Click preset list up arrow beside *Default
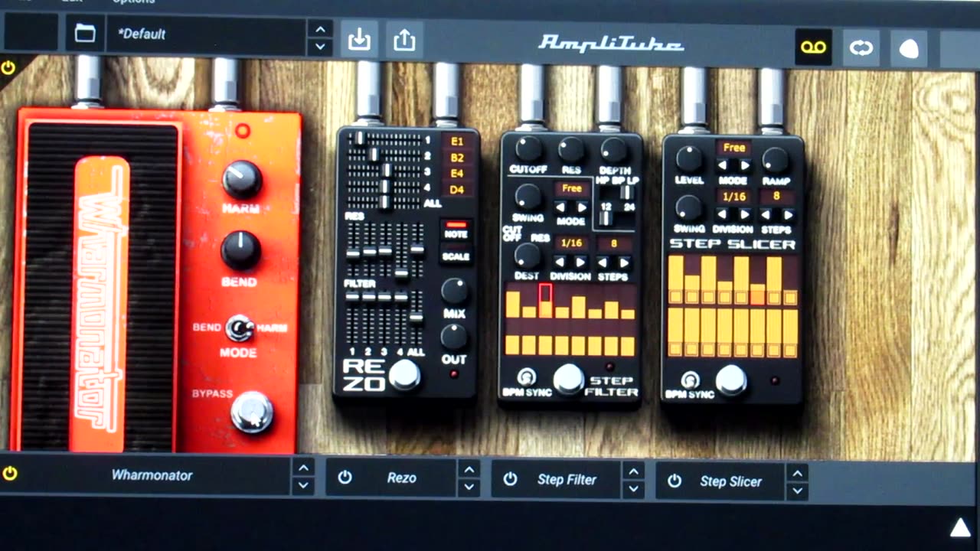The image size is (980, 551). (320, 30)
